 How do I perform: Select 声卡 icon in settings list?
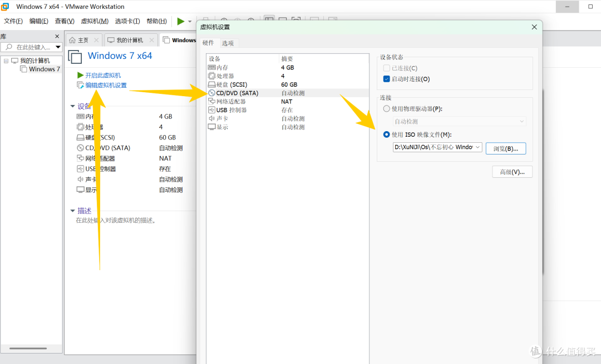[211, 118]
